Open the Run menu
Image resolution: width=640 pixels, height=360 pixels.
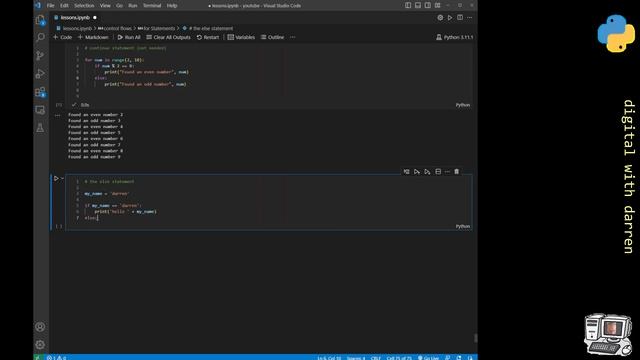point(133,6)
